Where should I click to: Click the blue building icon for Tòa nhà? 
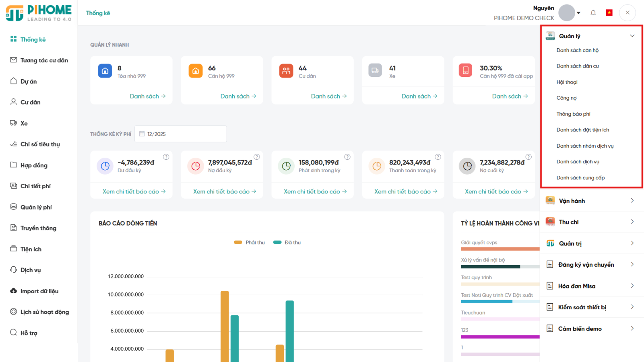105,71
